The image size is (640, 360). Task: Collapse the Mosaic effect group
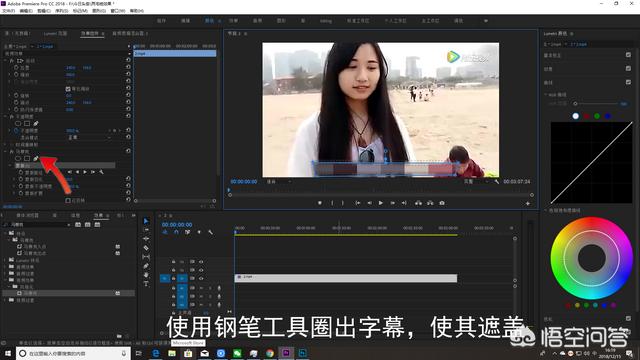coord(6,151)
